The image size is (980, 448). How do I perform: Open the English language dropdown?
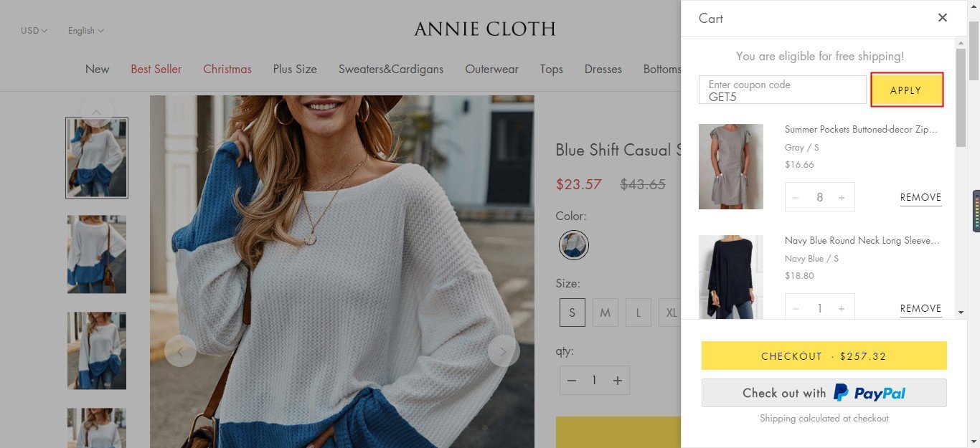pos(86,31)
